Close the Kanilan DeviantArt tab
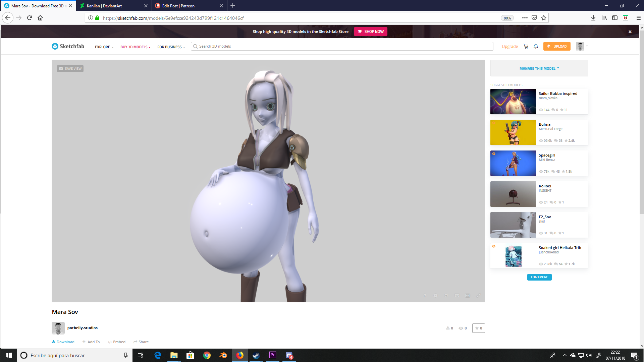 click(146, 6)
